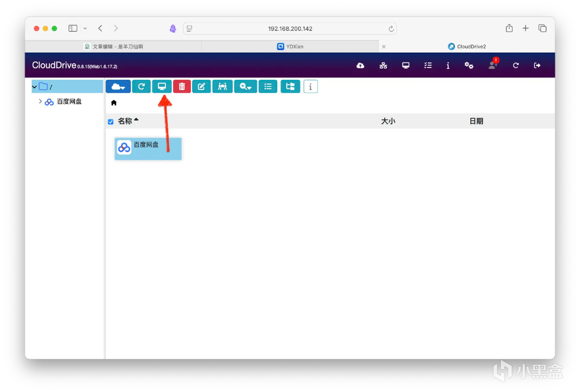Click the logout icon in header
Image resolution: width=580 pixels, height=392 pixels.
point(537,65)
